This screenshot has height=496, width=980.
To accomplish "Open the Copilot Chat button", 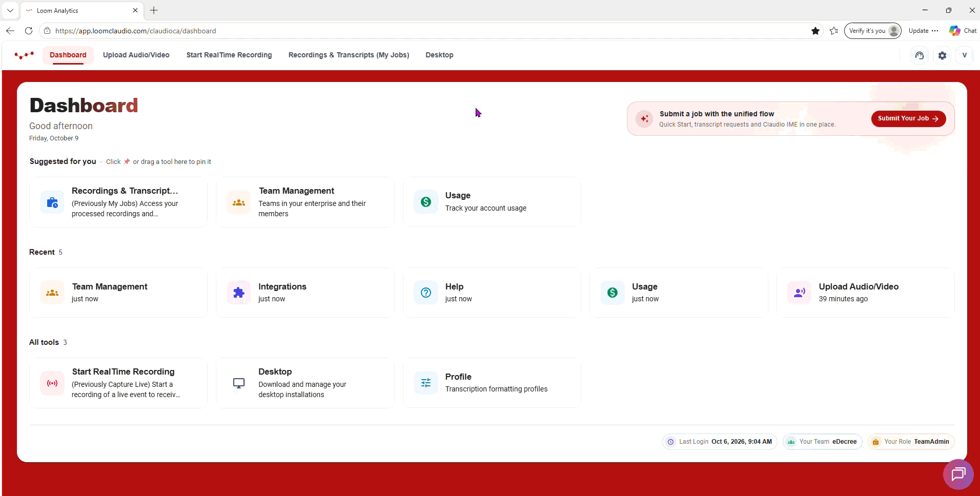I will pyautogui.click(x=963, y=31).
